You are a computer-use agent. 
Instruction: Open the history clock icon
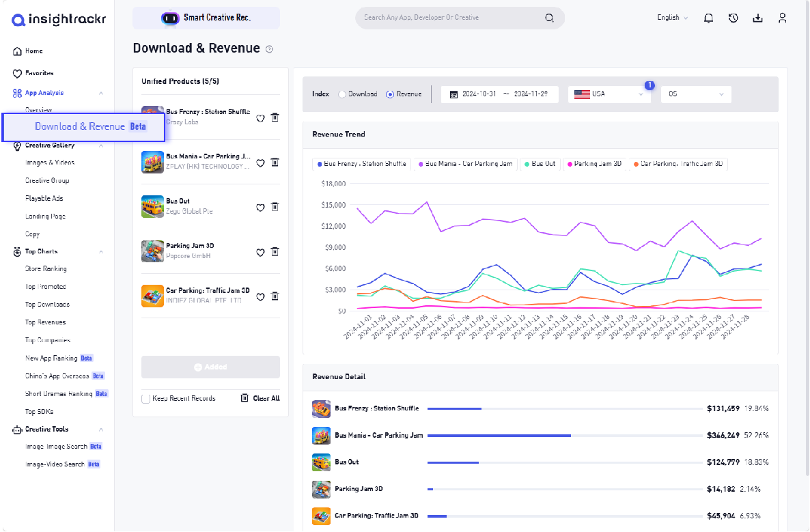[x=733, y=18]
